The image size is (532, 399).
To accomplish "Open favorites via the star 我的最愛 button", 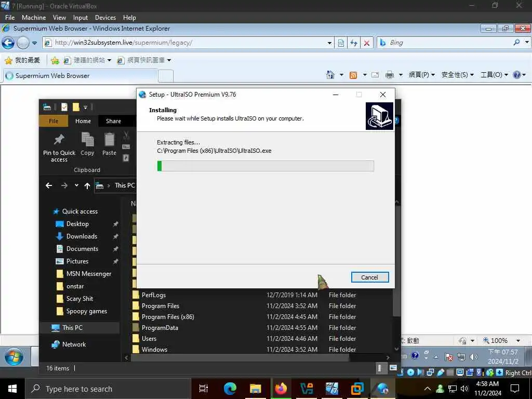I will click(22, 60).
